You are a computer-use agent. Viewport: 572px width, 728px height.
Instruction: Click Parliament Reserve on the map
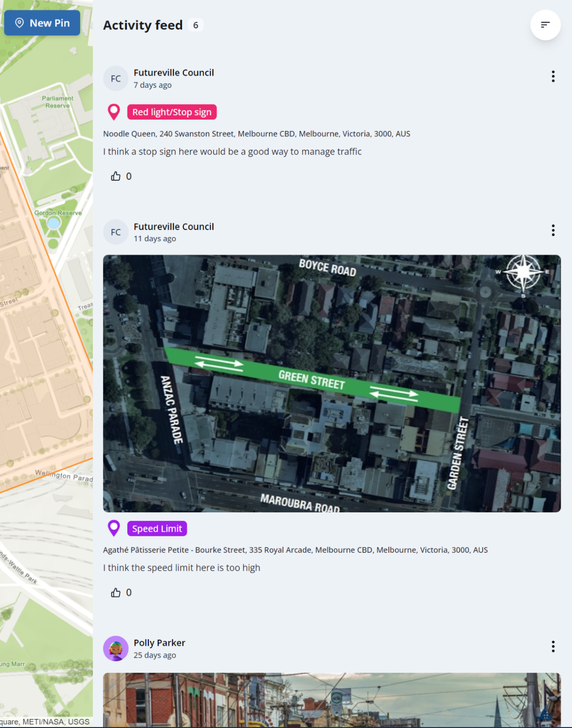tap(57, 102)
